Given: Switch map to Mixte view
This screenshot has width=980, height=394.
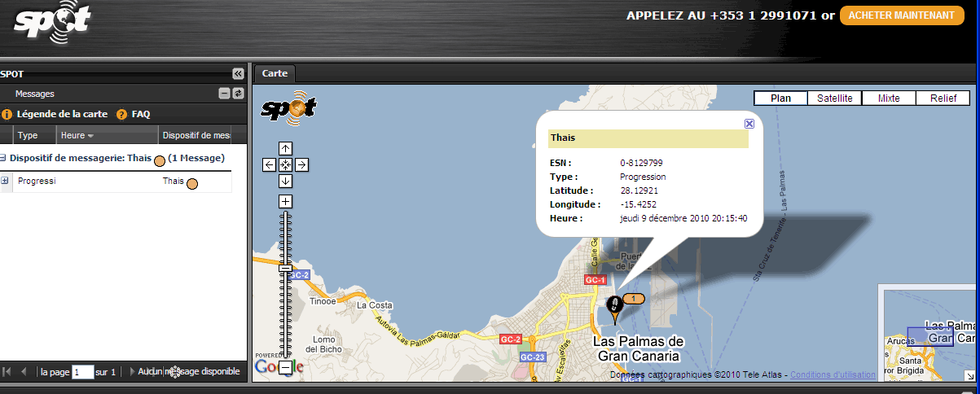Looking at the screenshot, I should coord(889,98).
